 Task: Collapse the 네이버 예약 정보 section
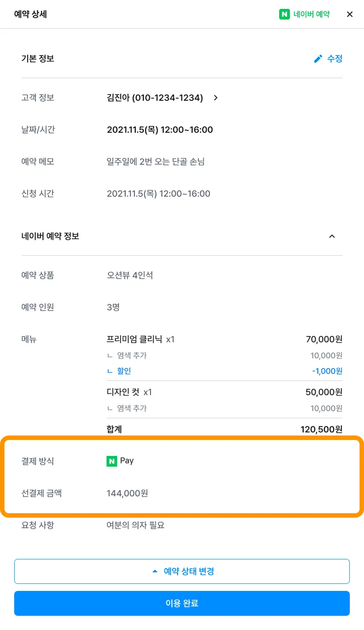332,236
